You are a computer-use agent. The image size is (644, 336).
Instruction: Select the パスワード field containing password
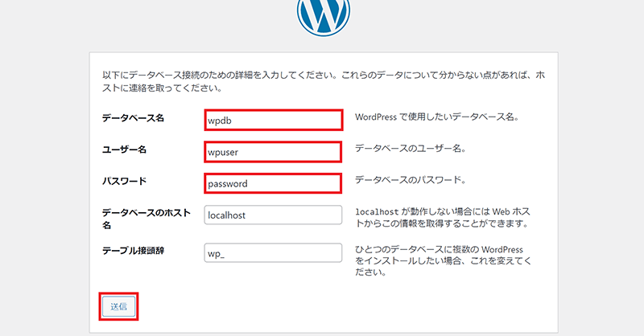pyautogui.click(x=273, y=183)
